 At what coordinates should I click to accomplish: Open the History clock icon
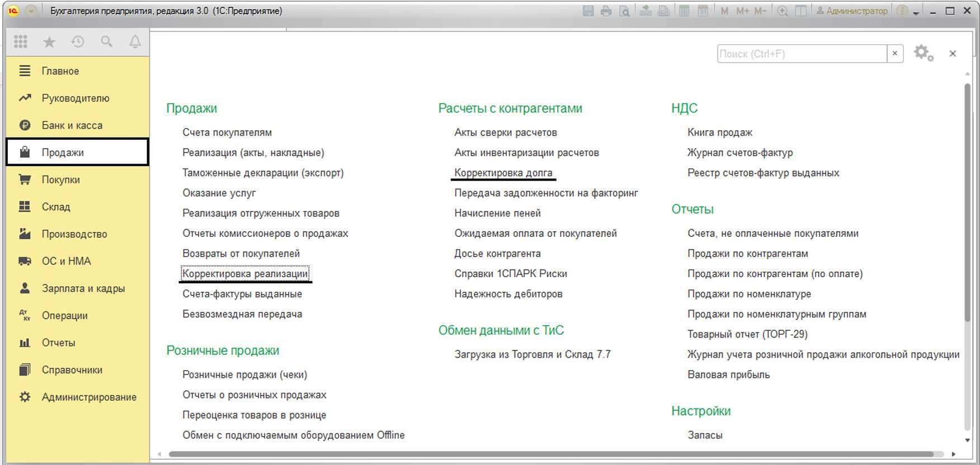pyautogui.click(x=78, y=42)
